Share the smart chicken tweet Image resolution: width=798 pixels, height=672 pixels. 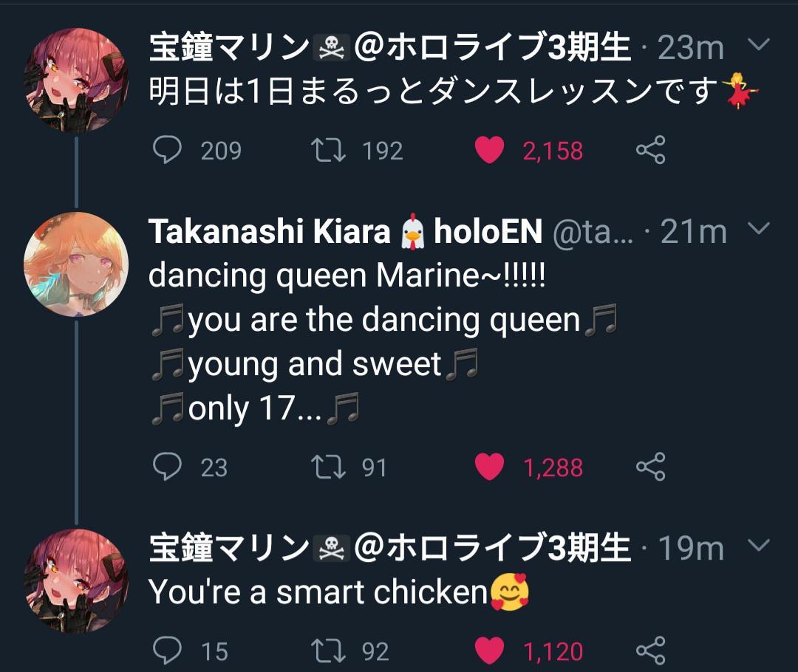(649, 651)
